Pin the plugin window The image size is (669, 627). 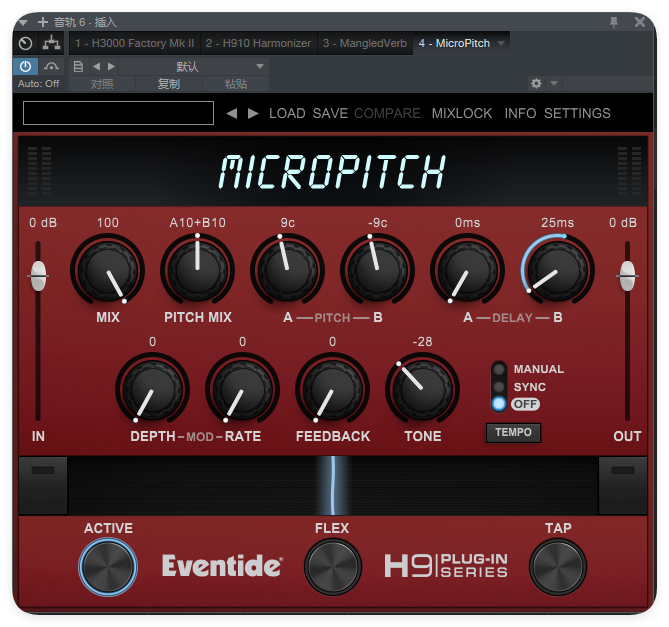pos(614,22)
